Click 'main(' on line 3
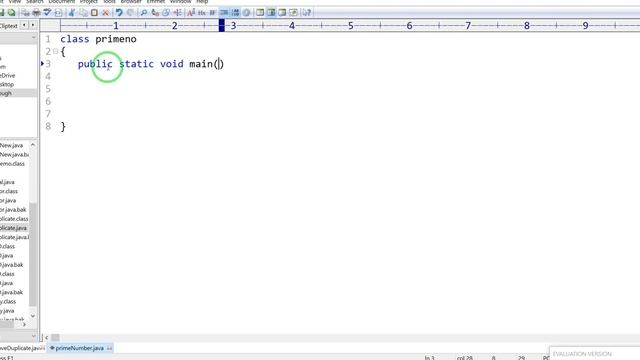The image size is (640, 360). 204,64
